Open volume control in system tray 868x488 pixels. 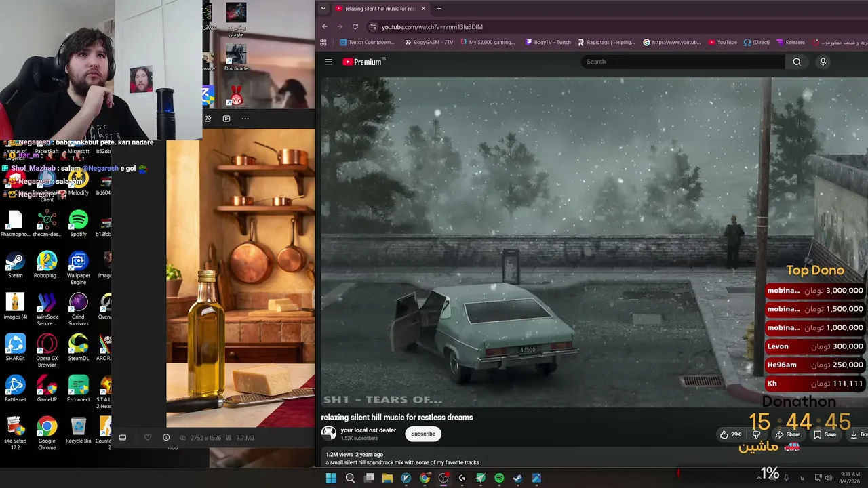[x=828, y=478]
